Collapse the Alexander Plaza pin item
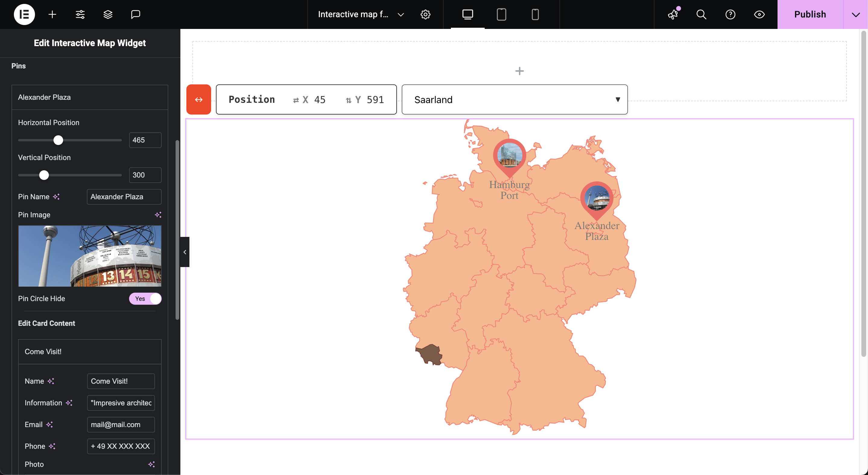Image resolution: width=868 pixels, height=475 pixels. 90,97
